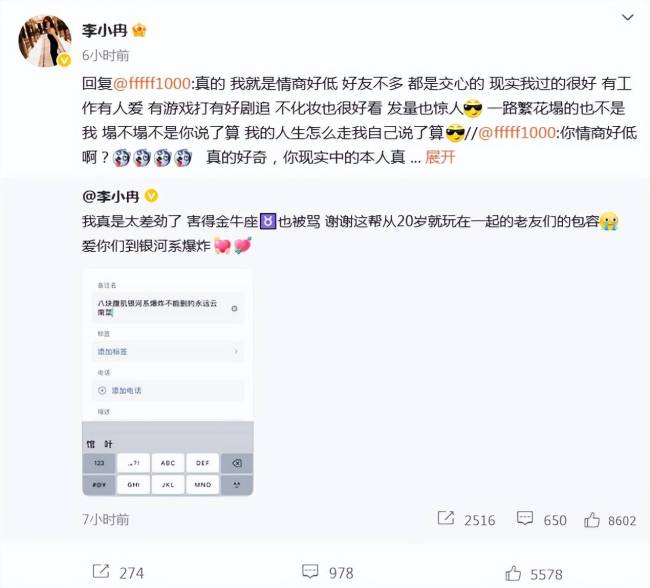Click the verified badge beside @李小冉
This screenshot has height=588, width=650.
tap(151, 196)
